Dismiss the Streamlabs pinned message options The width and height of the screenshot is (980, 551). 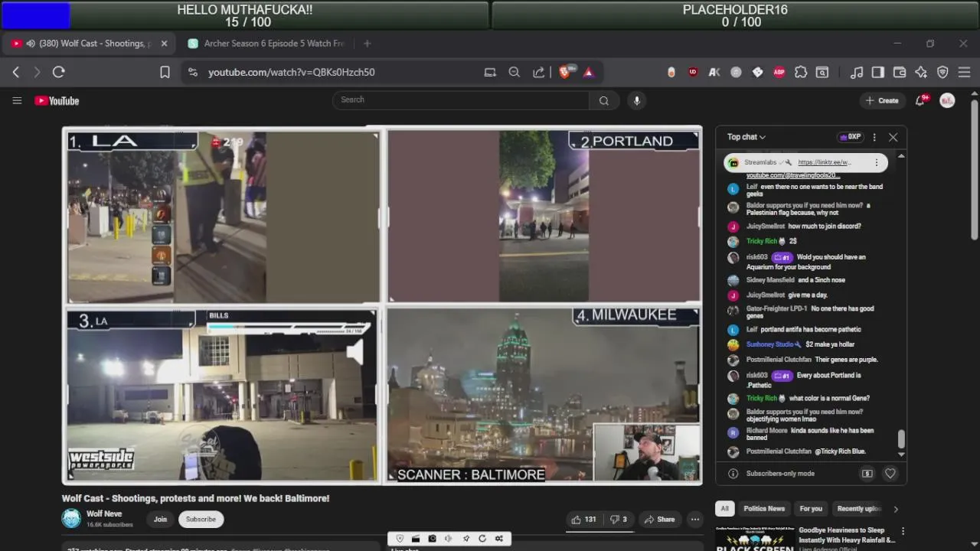click(x=877, y=162)
